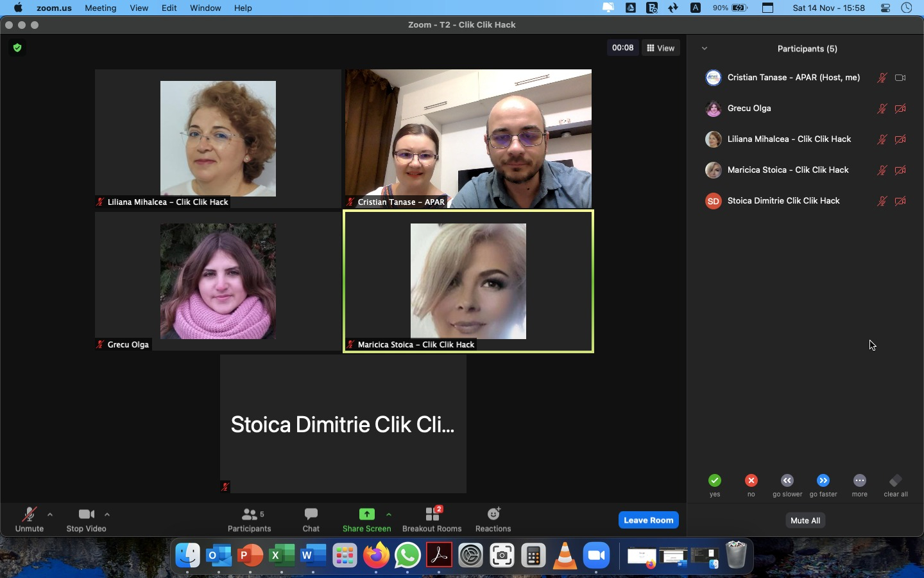Select the 'go slower' feedback icon
Image resolution: width=924 pixels, height=578 pixels.
click(787, 481)
